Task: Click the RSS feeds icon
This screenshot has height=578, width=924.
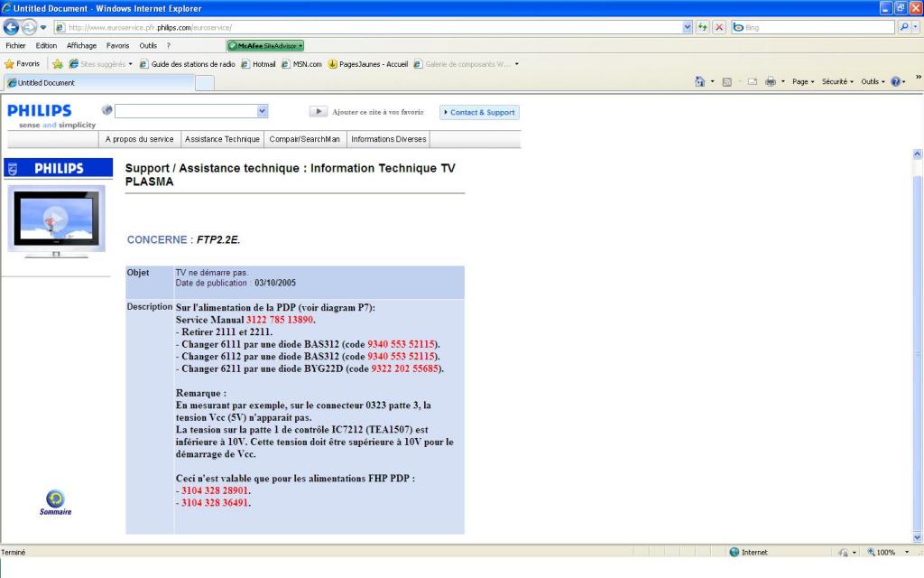Action: [726, 81]
